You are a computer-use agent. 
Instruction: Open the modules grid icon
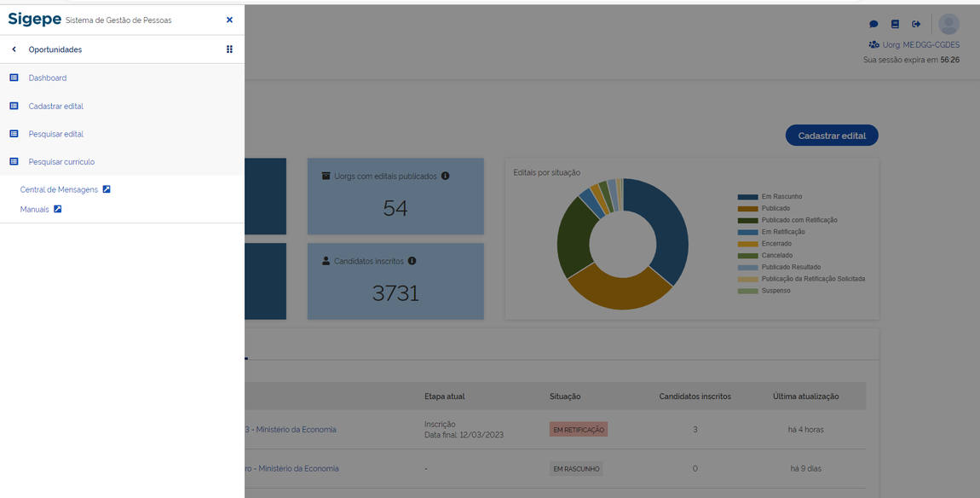coord(229,49)
